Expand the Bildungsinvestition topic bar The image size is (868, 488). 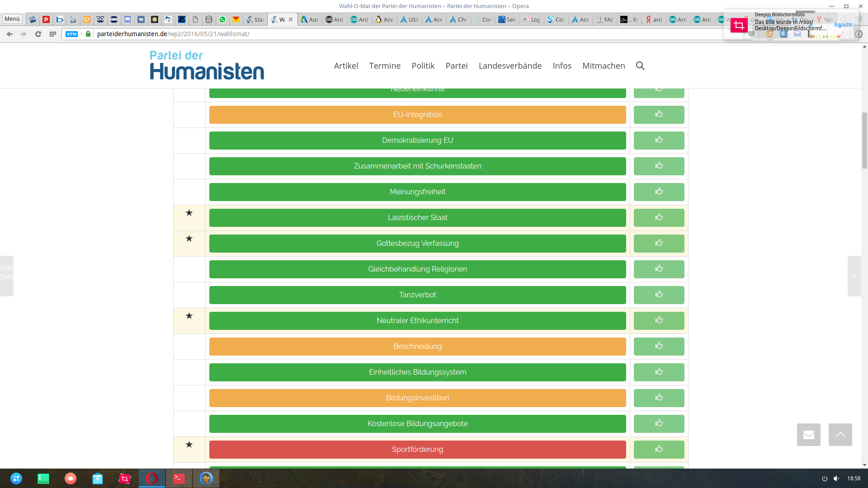[417, 398]
